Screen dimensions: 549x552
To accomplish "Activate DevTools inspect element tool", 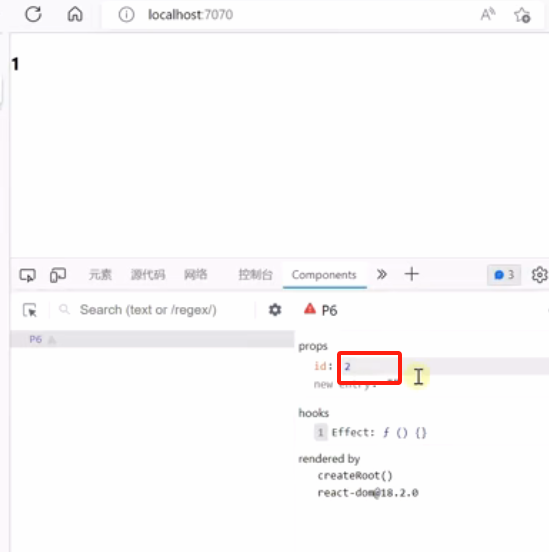I will tap(27, 275).
